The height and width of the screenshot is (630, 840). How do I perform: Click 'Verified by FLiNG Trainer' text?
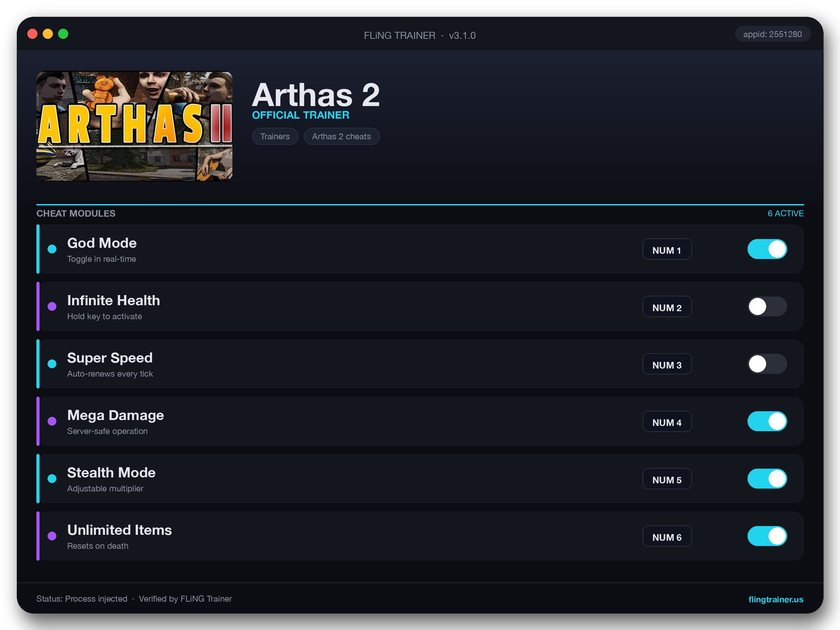[x=185, y=599]
